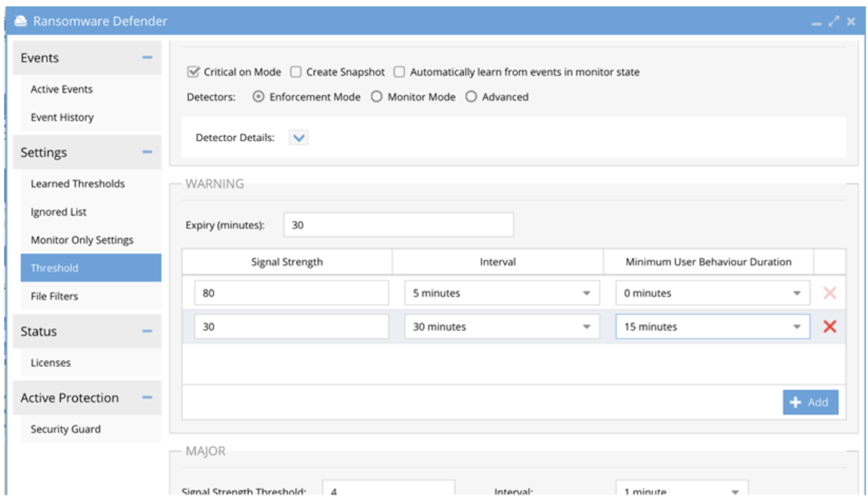Enable automatically learn from events checkbox
Image resolution: width=868 pixels, height=502 pixels.
(x=400, y=71)
